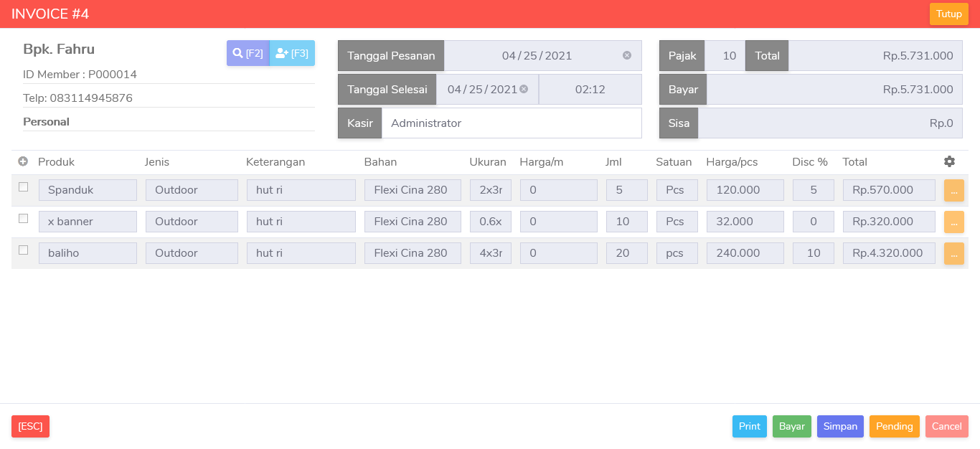Screen dimensions: 980x449
Task: Tick the checkbox for the Spanduk row
Action: (24, 186)
